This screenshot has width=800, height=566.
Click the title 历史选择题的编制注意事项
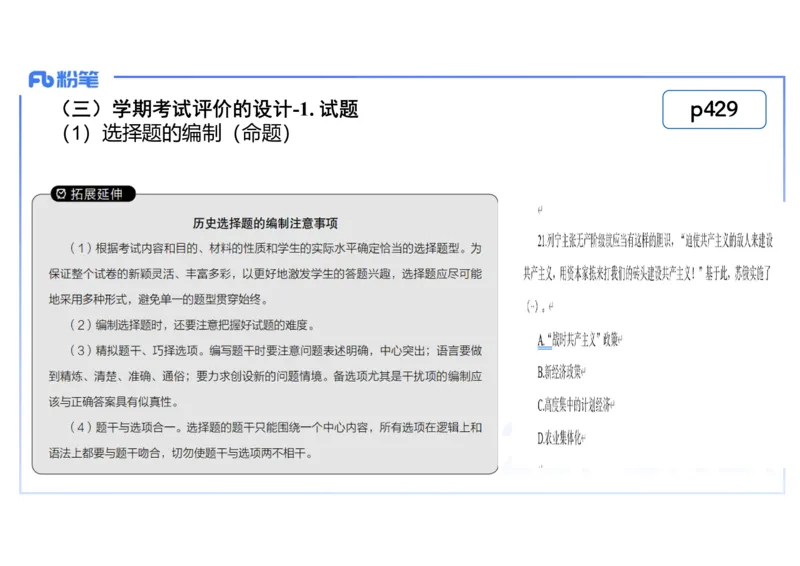(265, 223)
